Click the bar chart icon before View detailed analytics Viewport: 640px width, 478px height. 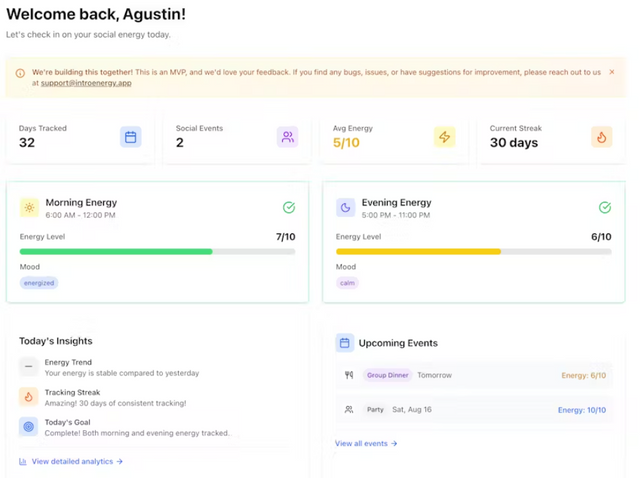click(23, 462)
